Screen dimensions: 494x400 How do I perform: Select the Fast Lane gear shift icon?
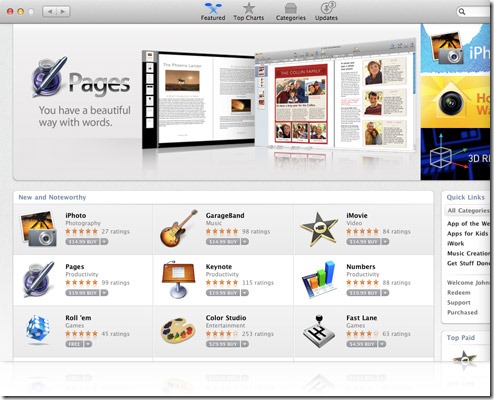coord(319,331)
